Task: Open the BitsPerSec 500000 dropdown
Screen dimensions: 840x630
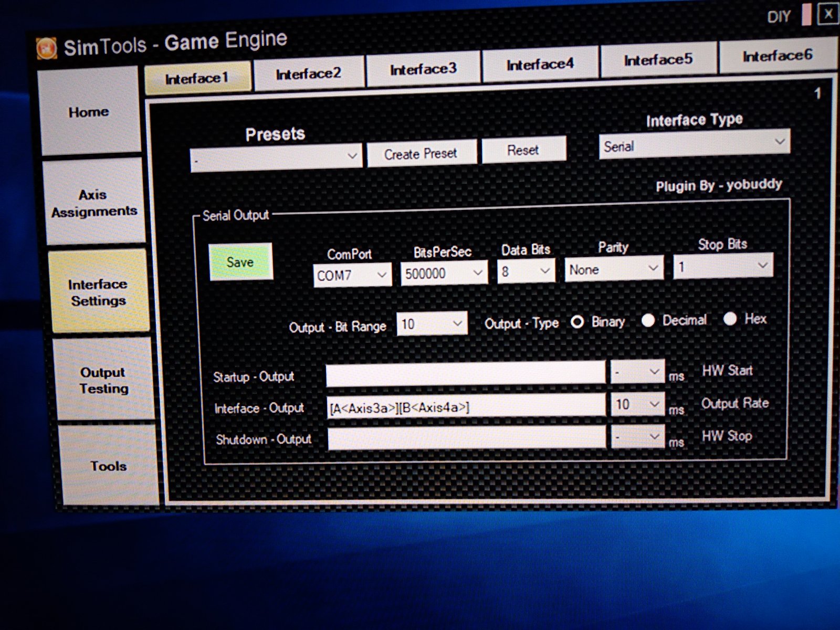Action: (444, 273)
